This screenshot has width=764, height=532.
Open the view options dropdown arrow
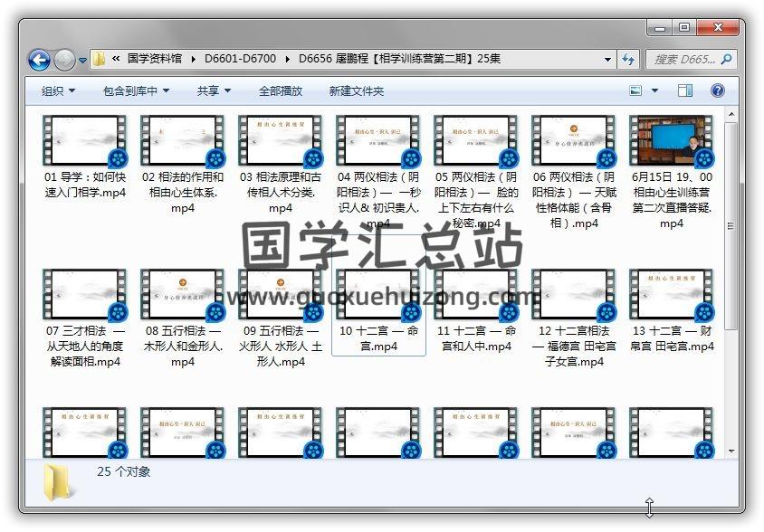[655, 90]
